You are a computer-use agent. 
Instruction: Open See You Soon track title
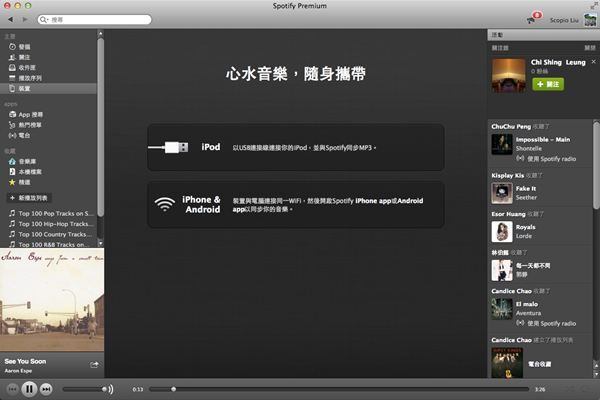[x=25, y=361]
